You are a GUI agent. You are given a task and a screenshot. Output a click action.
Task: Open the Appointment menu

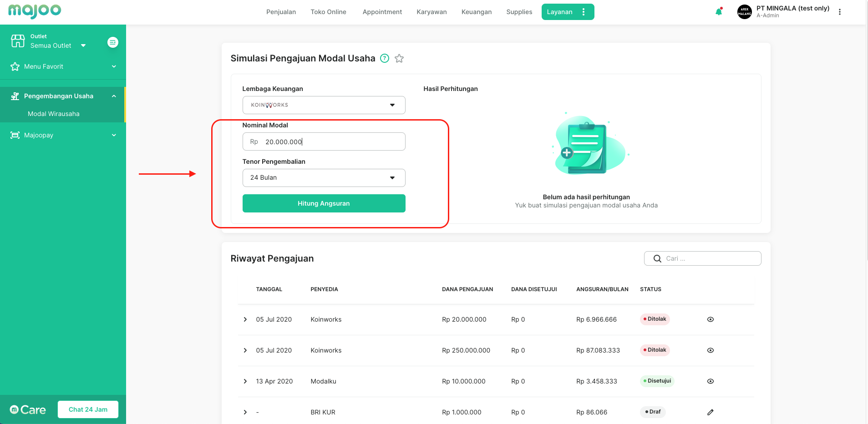point(382,12)
